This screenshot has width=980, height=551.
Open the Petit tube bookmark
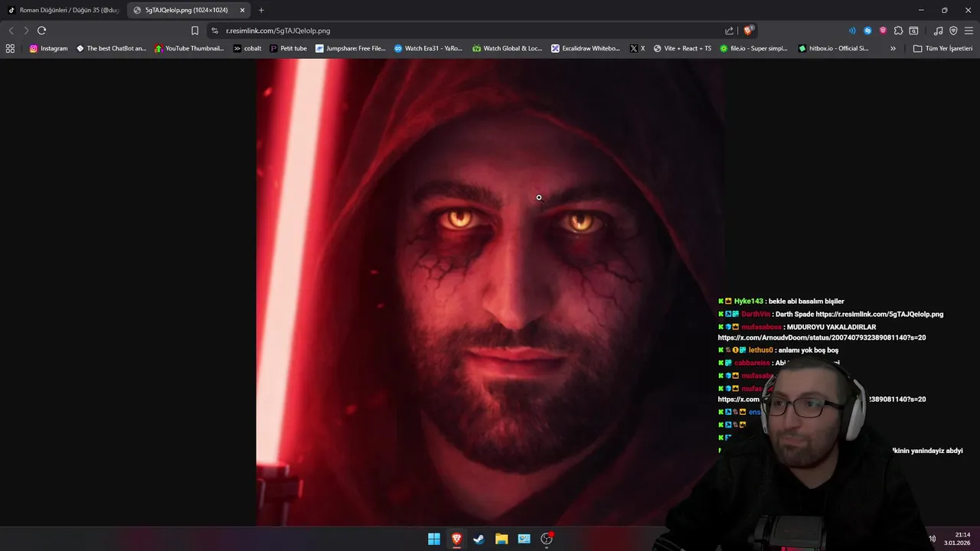289,48
